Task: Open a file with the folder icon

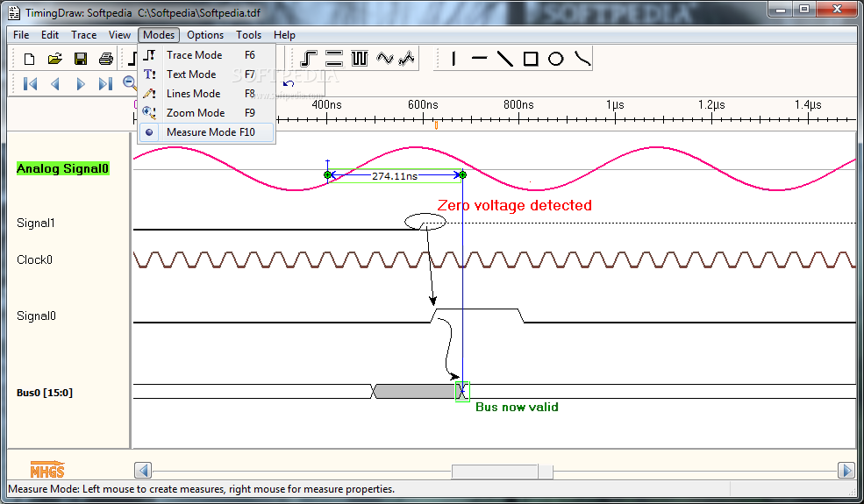Action: [55, 59]
